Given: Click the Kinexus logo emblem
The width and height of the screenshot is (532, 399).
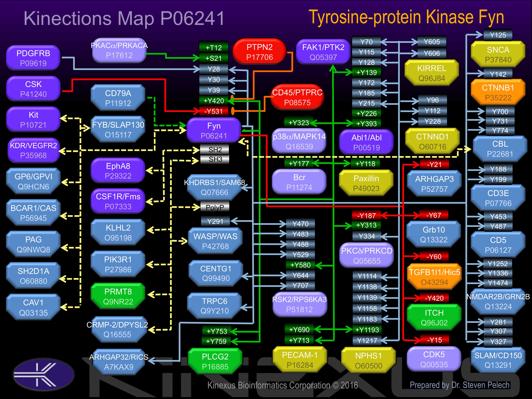Looking at the screenshot, I should (x=44, y=375).
